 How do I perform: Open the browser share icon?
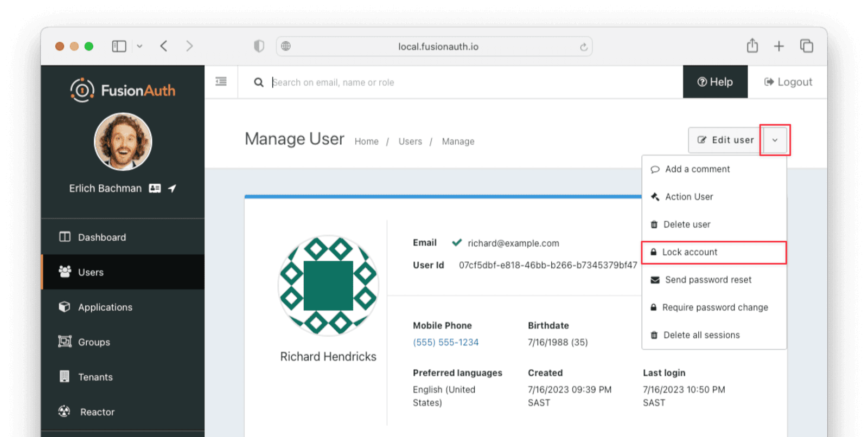[752, 46]
